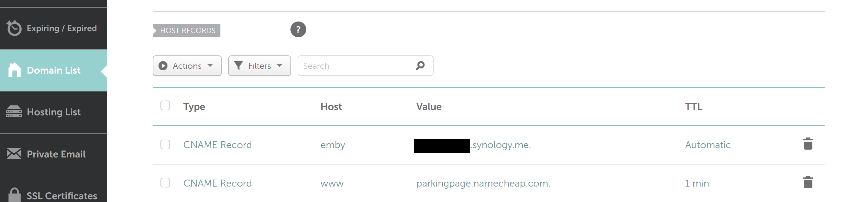Open Domain List in sidebar

click(53, 70)
